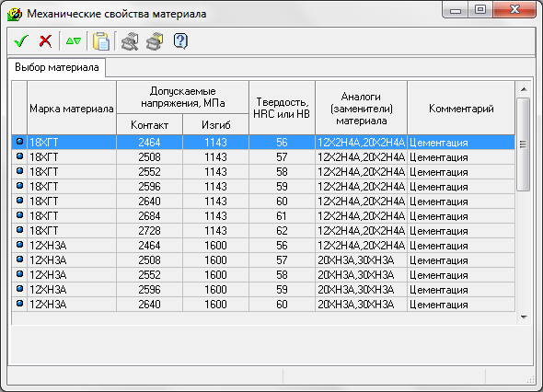Click the material database folder icon
Viewport: 543px width, 392px height.
coord(155,41)
